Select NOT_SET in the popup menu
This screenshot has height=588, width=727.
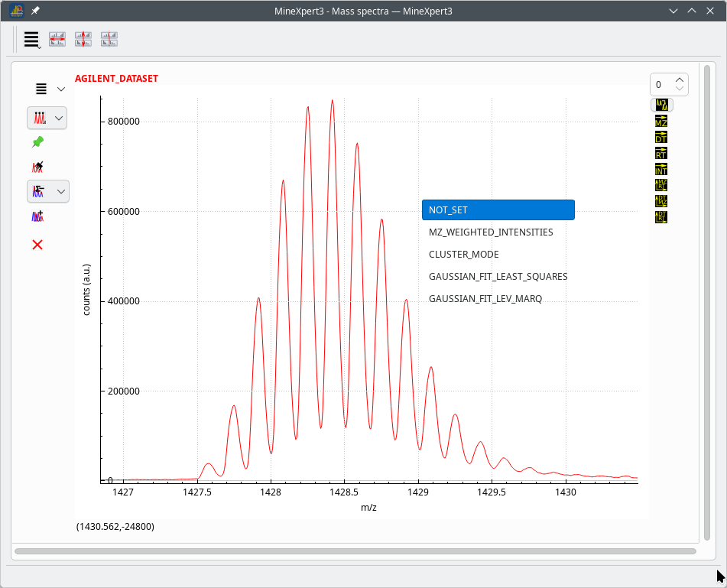tap(498, 210)
